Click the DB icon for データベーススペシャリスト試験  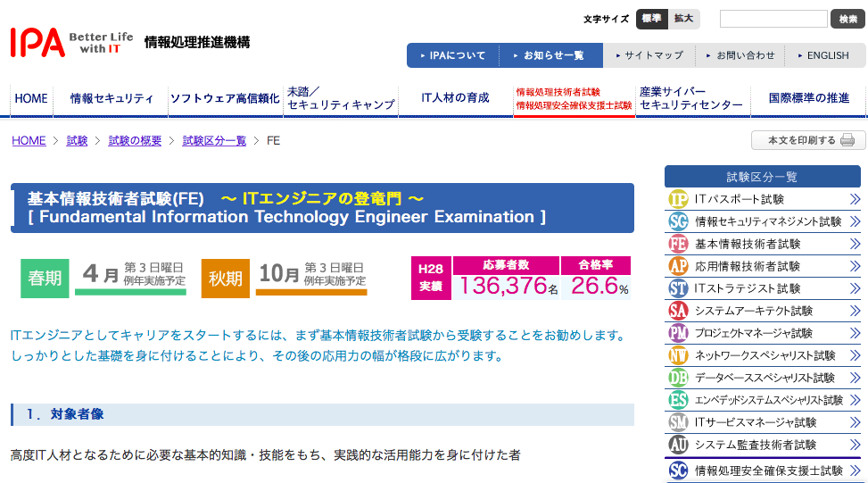click(x=678, y=378)
